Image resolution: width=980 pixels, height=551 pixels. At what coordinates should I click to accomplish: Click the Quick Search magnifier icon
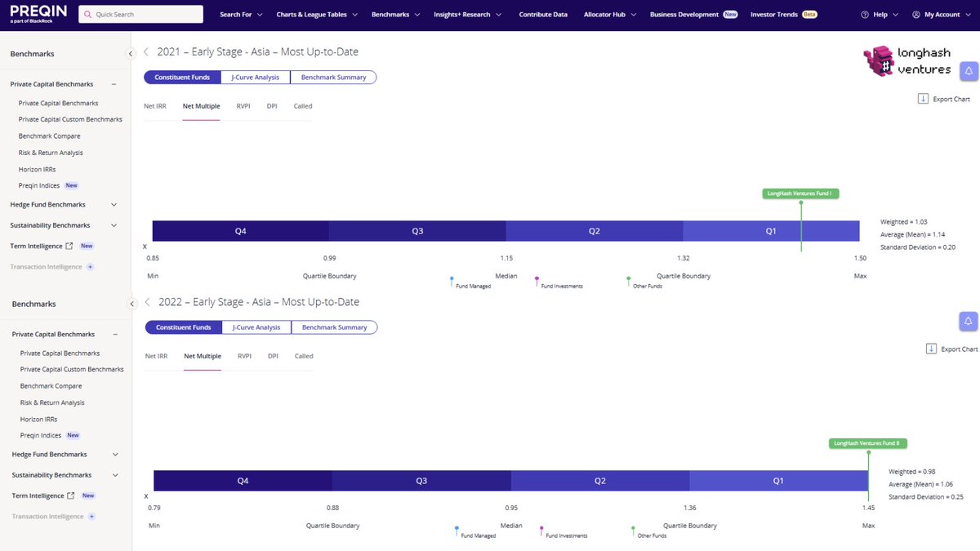[x=87, y=15]
